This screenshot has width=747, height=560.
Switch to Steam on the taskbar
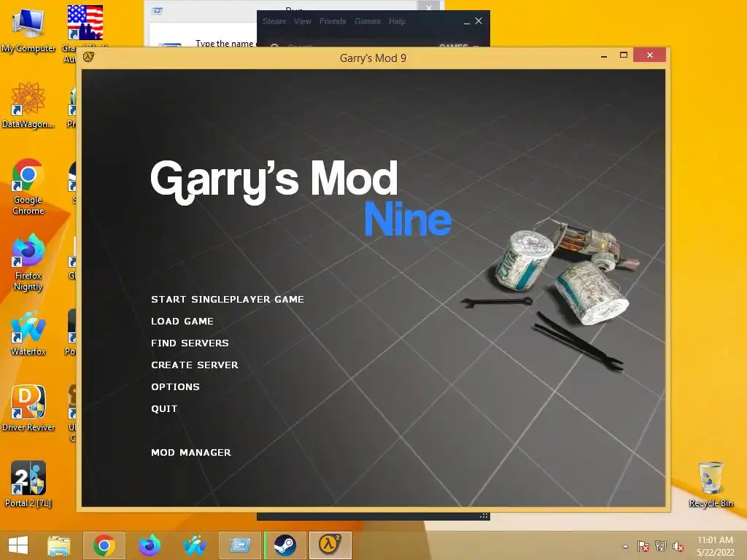pyautogui.click(x=285, y=545)
